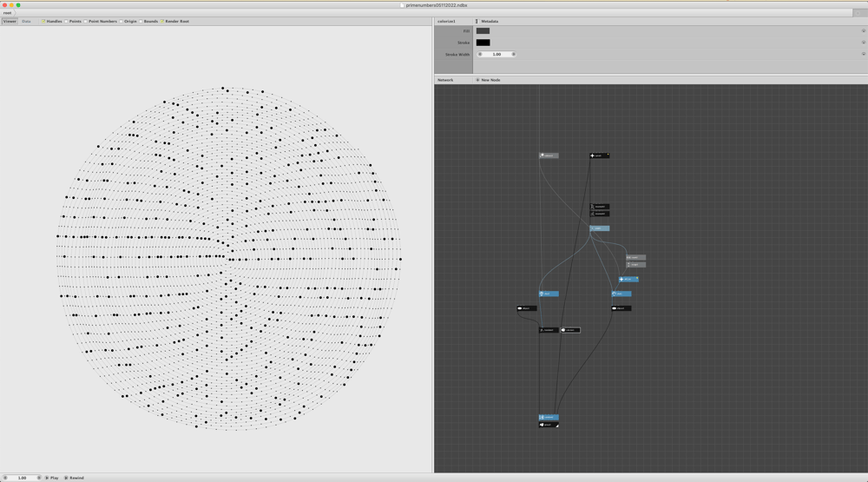Enable the Origin checkbox
The image size is (868, 482).
[x=121, y=21]
